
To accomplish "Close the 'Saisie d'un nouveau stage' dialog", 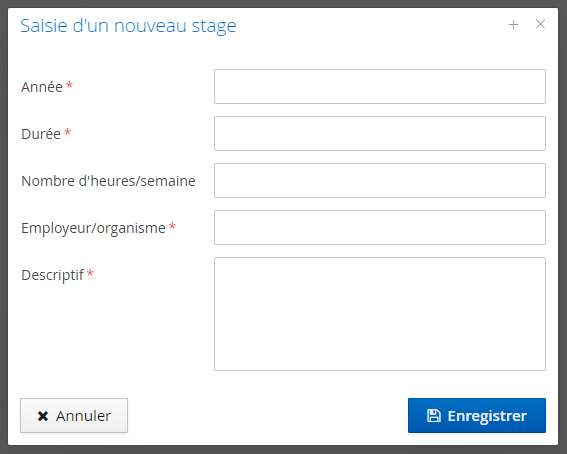I will coord(540,24).
